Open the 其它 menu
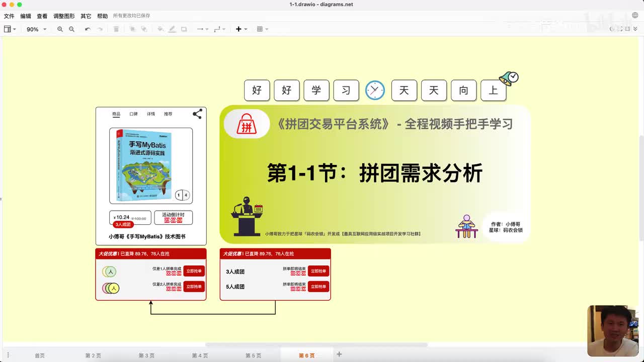Viewport: 644px width, 362px height. 86,16
